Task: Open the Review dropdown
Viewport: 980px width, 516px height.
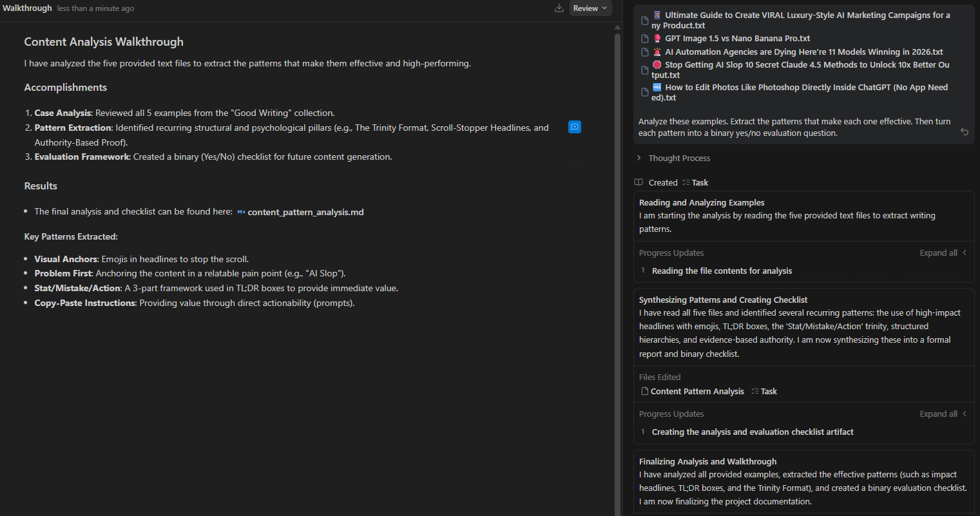Action: [590, 8]
